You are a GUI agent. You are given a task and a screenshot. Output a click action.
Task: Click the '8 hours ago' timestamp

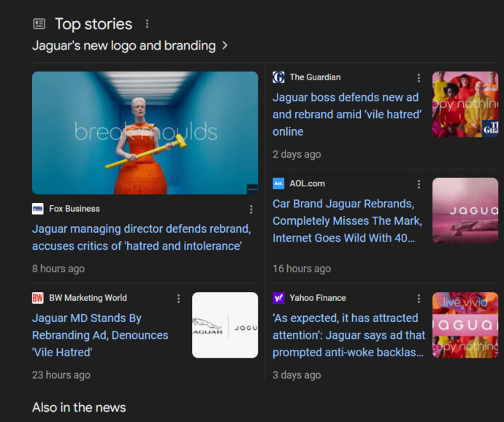tap(58, 269)
